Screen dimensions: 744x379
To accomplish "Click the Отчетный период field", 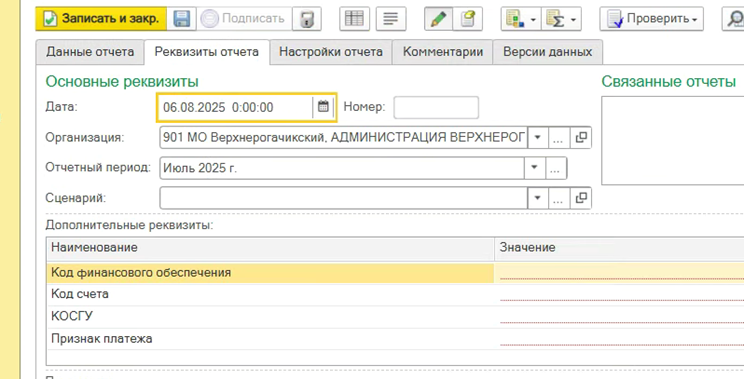I will [x=342, y=168].
